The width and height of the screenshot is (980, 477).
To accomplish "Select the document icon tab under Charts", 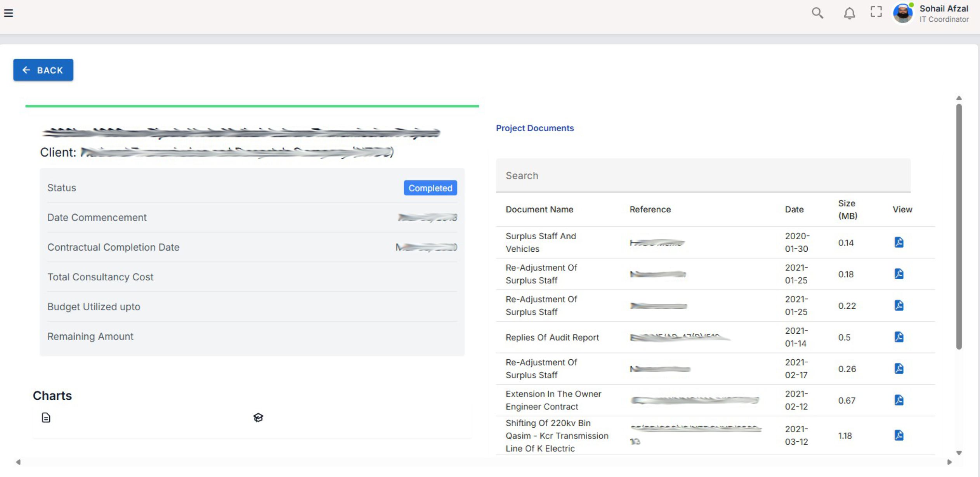I will [46, 418].
